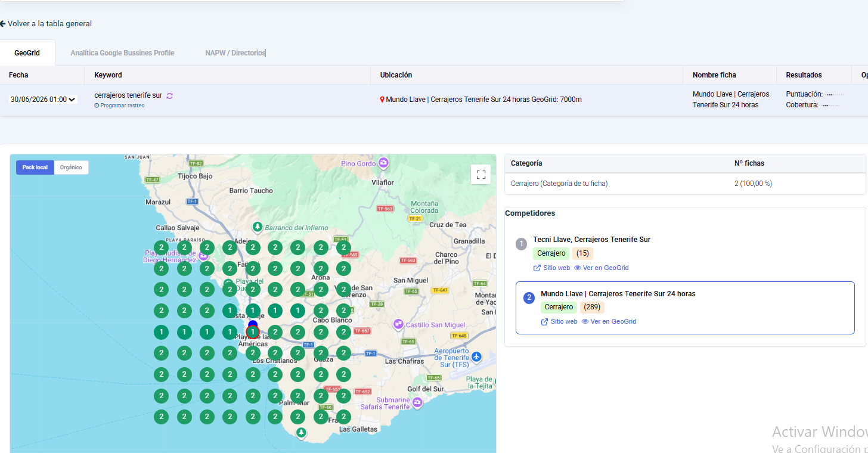Select the Mundo Llave competitor card
Viewport: 868px width, 453px height.
click(x=685, y=308)
